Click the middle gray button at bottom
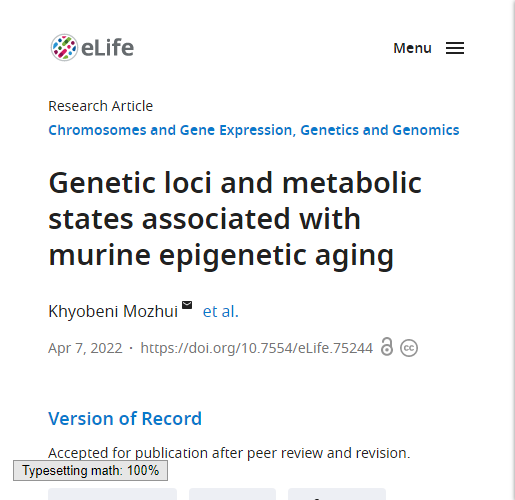 point(232,494)
